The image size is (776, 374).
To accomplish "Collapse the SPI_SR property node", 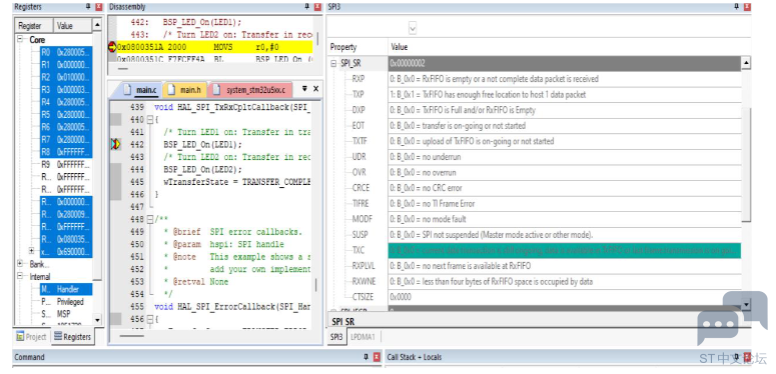I will point(334,63).
